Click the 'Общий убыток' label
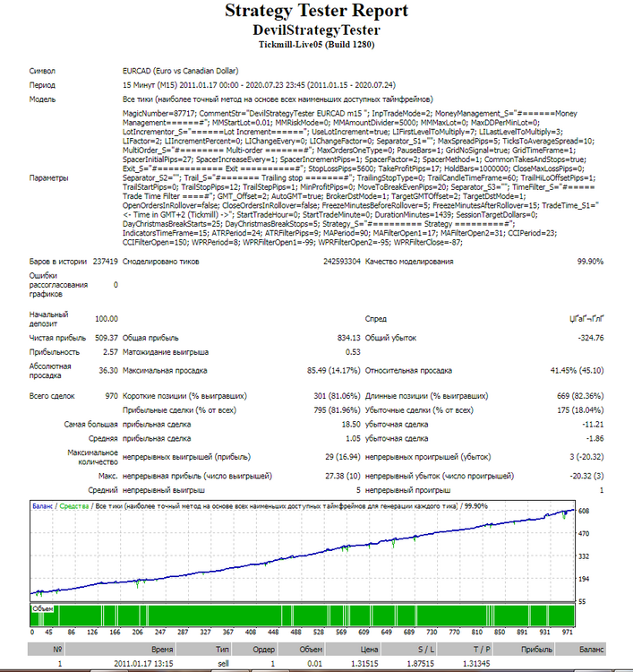 pos(390,338)
